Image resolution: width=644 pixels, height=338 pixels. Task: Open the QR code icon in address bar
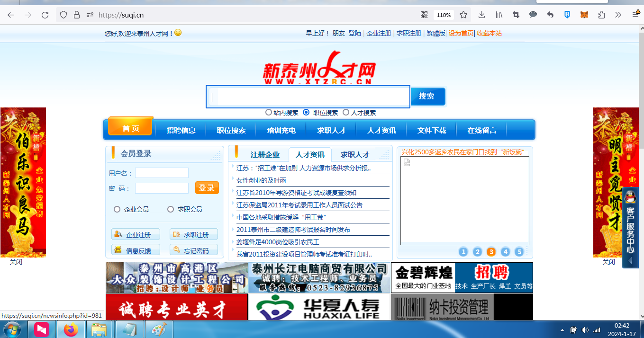click(x=424, y=15)
